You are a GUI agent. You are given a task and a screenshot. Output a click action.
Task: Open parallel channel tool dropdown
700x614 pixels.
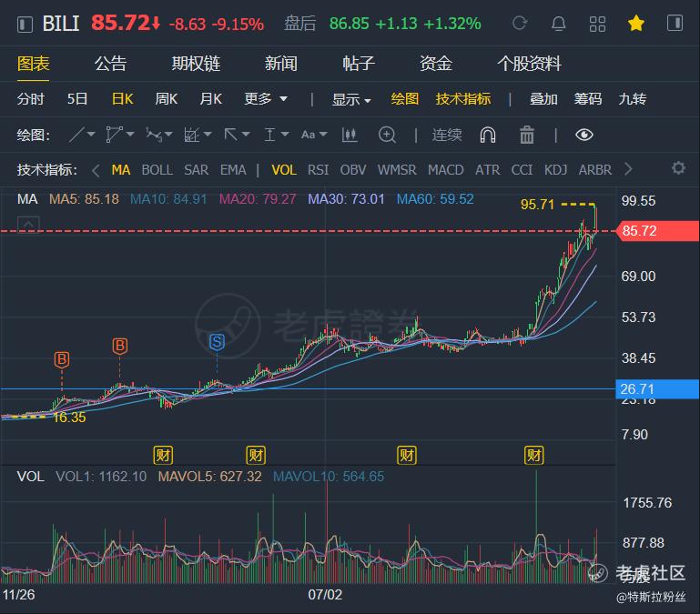[119, 135]
